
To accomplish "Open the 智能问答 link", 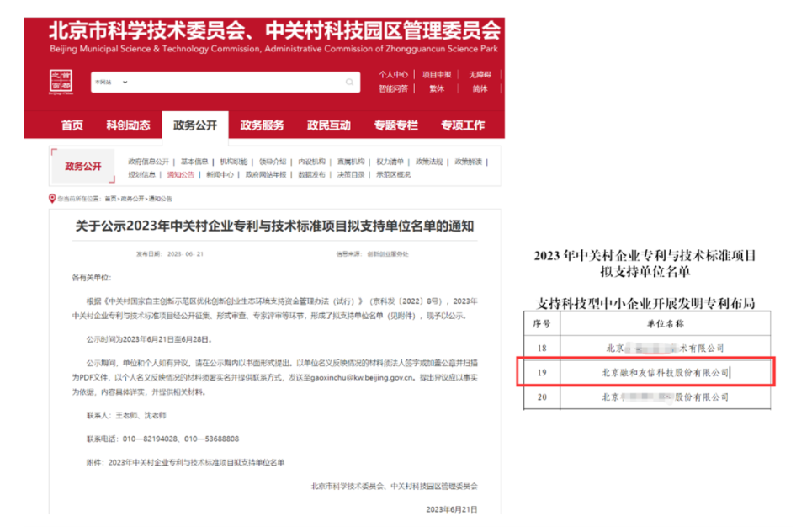I will (393, 88).
